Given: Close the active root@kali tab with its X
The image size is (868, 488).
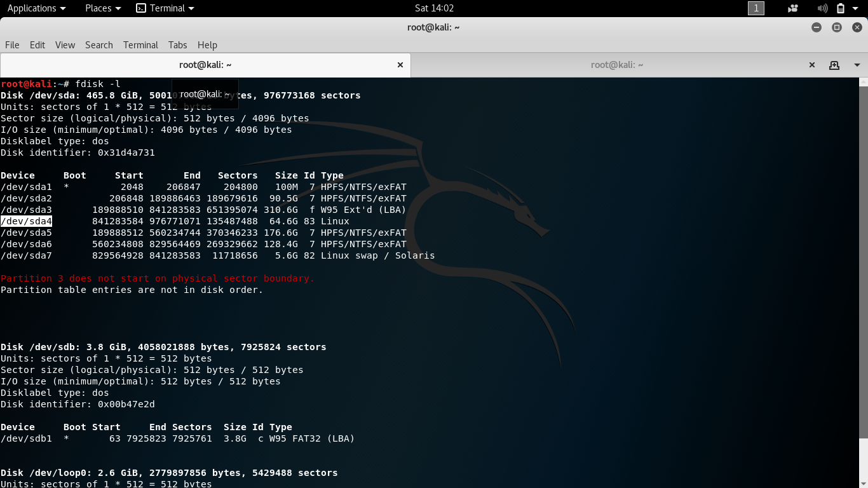Looking at the screenshot, I should [x=400, y=64].
